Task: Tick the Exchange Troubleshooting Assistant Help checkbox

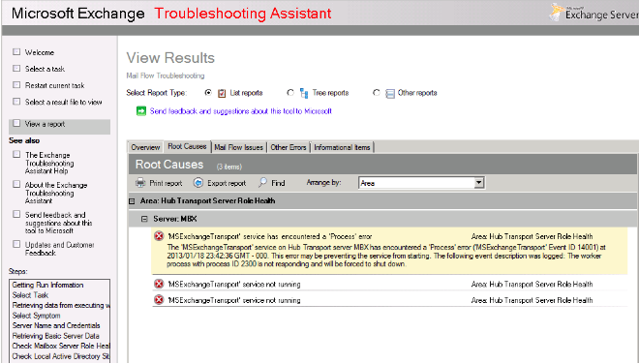Action: [x=16, y=154]
